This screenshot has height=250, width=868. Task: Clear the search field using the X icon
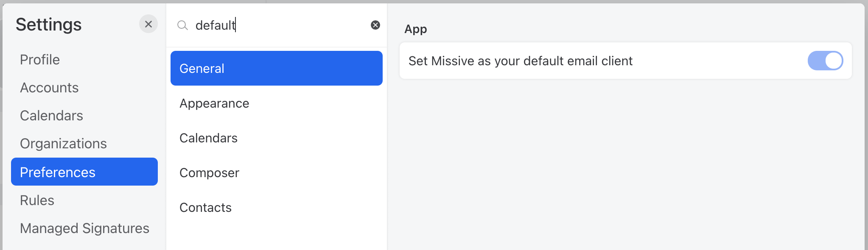[375, 25]
